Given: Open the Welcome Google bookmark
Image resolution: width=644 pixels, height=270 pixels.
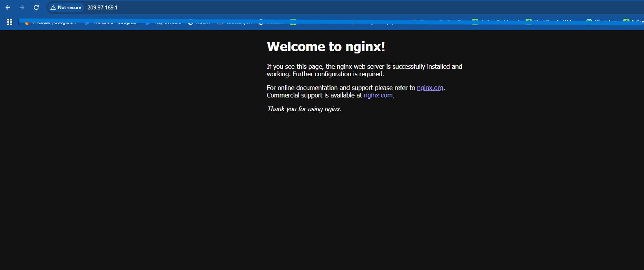Looking at the screenshot, I should pyautogui.click(x=112, y=23).
